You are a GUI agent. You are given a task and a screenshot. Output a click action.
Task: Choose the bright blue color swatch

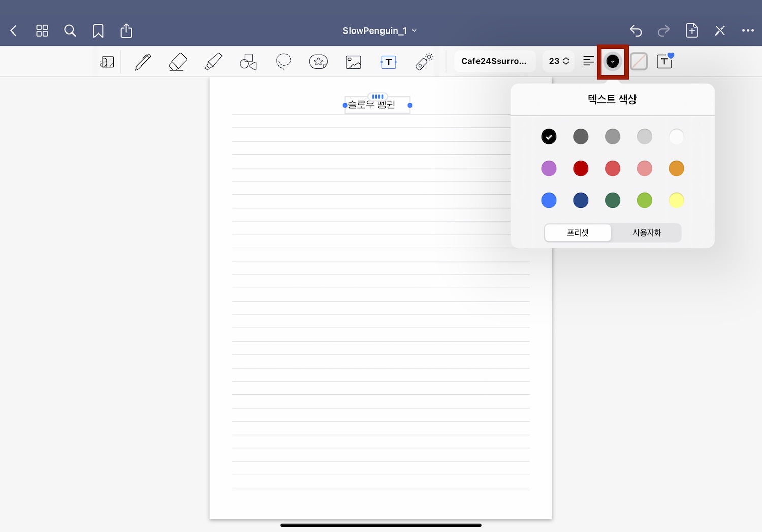coord(549,201)
